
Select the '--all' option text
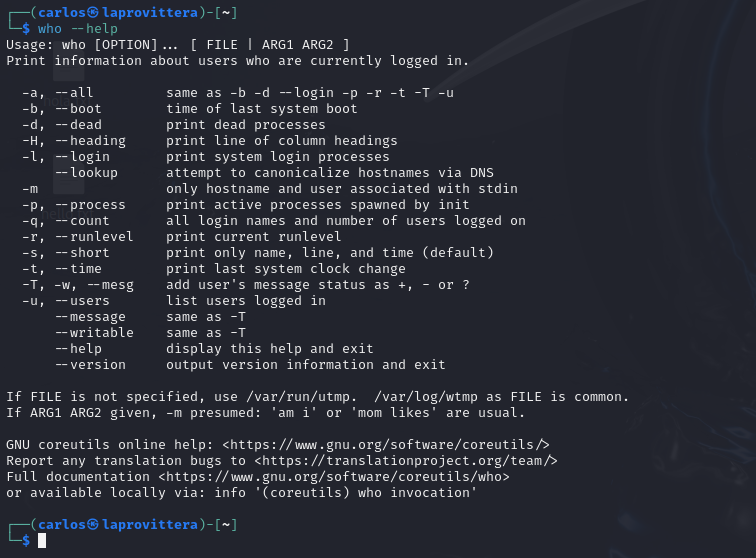coord(74,93)
